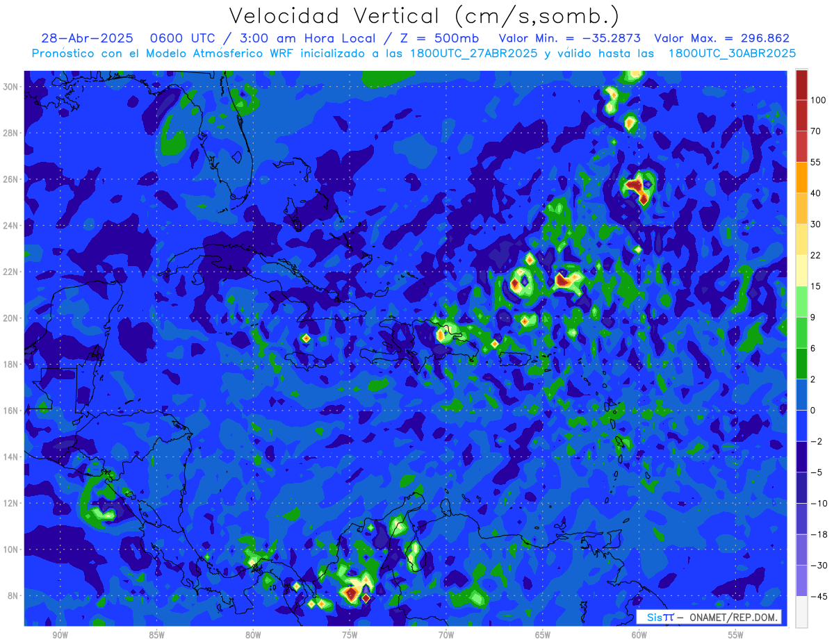Click the colorbar label '15'

pos(816,286)
